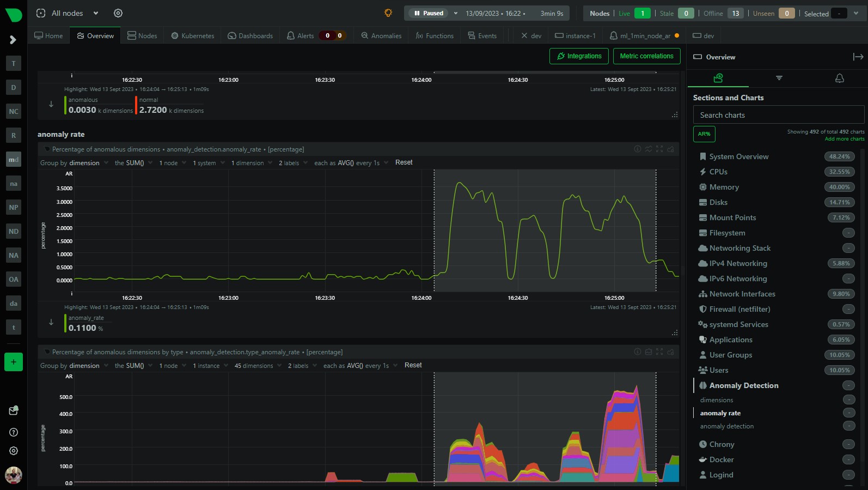Open the Group by dimension dropdown on anomaly rate chart
The image size is (868, 490).
pyautogui.click(x=74, y=163)
